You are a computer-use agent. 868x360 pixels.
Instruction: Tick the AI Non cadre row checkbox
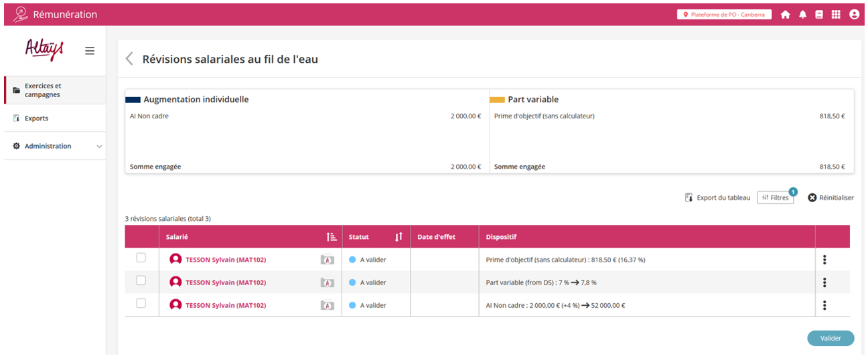(x=141, y=303)
